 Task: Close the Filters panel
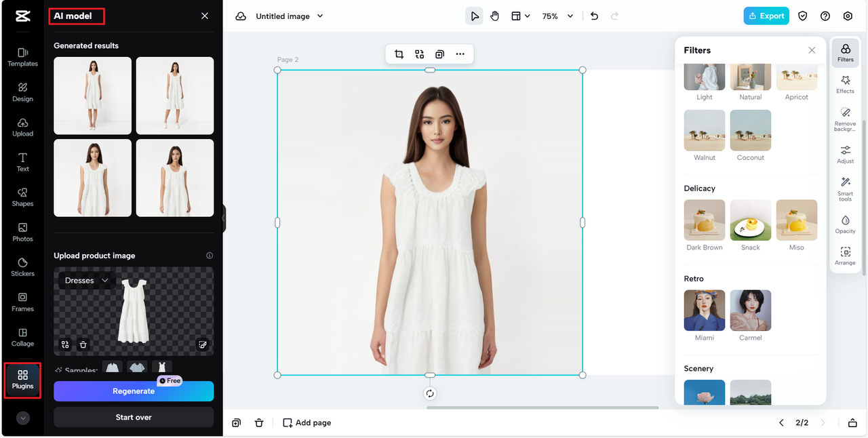[812, 50]
